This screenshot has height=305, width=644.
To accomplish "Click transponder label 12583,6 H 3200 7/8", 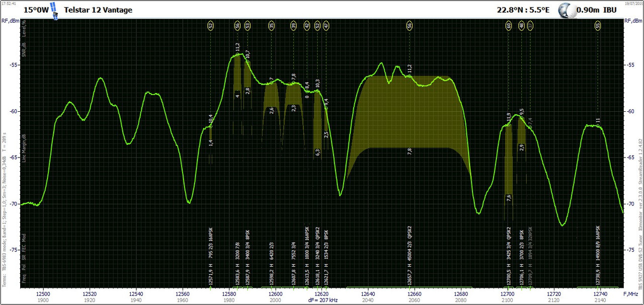I will [x=237, y=264].
